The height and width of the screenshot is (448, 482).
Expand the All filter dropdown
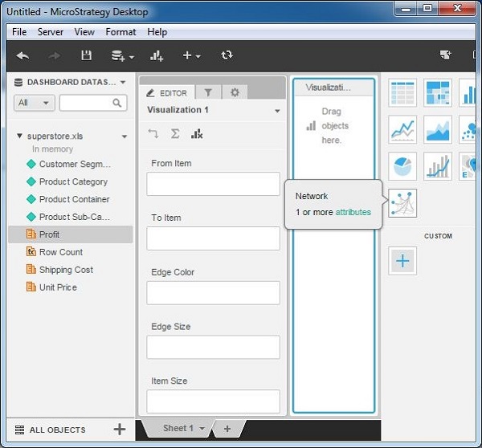coord(34,103)
